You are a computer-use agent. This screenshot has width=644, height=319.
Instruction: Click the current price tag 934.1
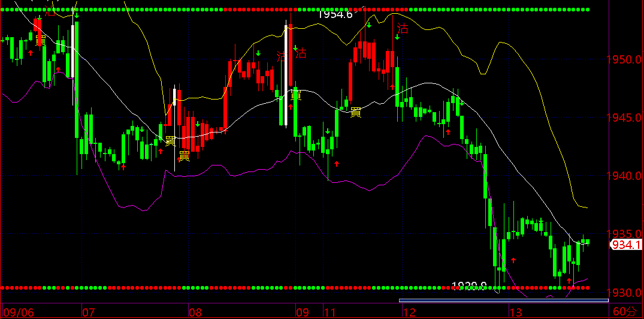point(625,245)
